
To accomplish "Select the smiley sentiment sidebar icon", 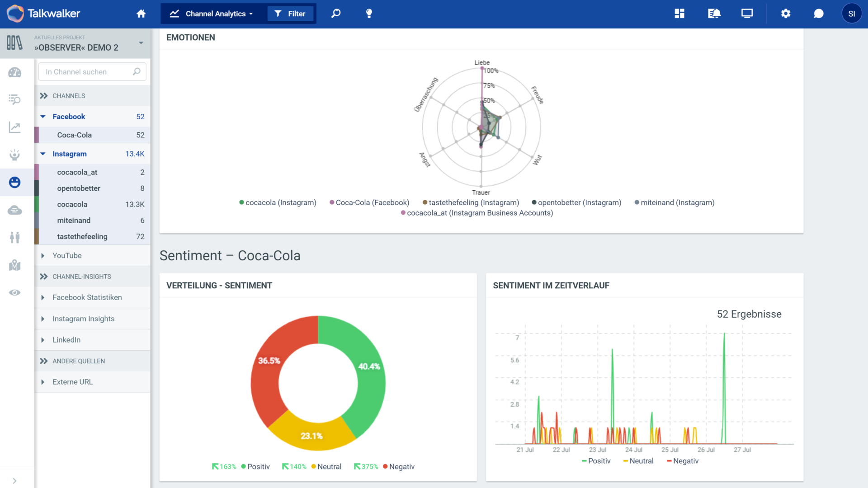I will coord(15,183).
